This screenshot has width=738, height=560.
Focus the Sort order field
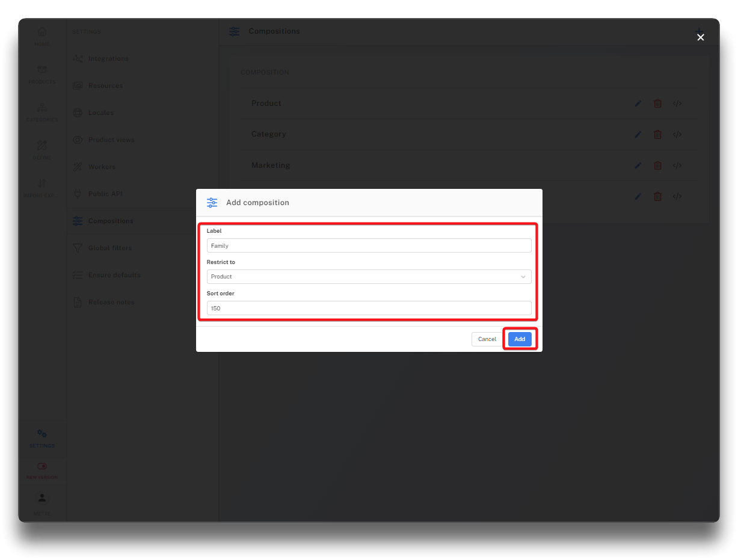tap(369, 308)
